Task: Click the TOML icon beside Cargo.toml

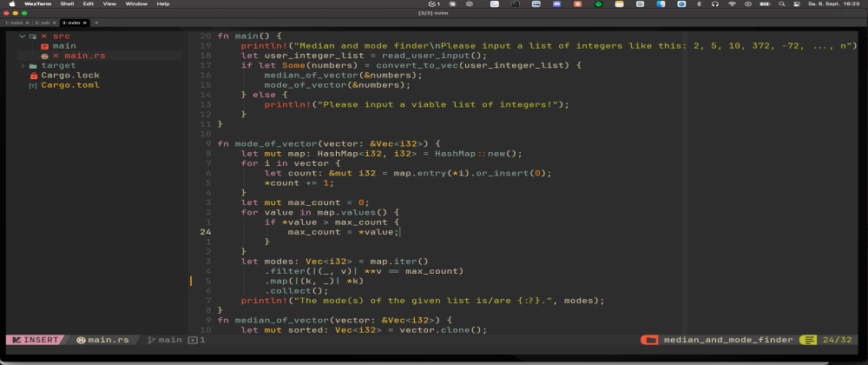Action: tap(33, 85)
